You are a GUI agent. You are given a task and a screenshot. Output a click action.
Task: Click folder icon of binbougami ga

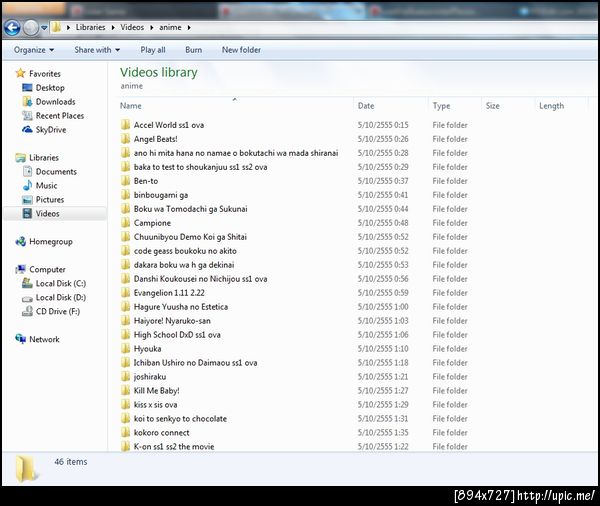126,195
